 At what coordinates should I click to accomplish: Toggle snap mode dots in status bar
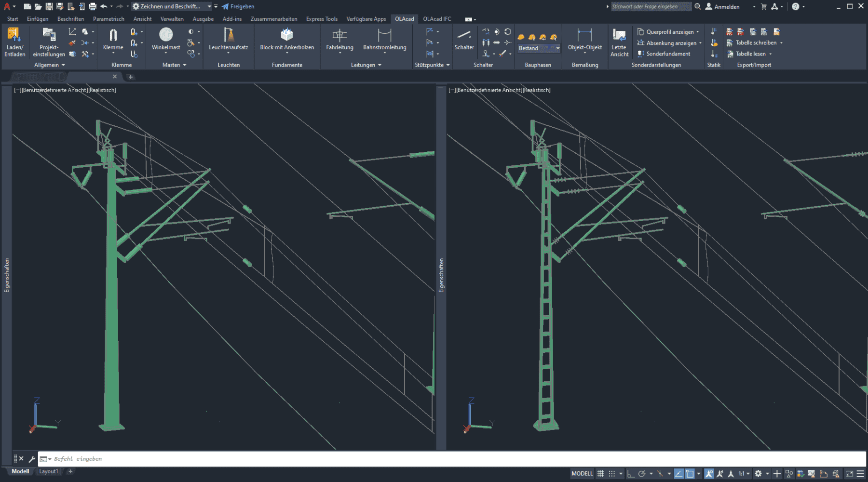coord(611,474)
